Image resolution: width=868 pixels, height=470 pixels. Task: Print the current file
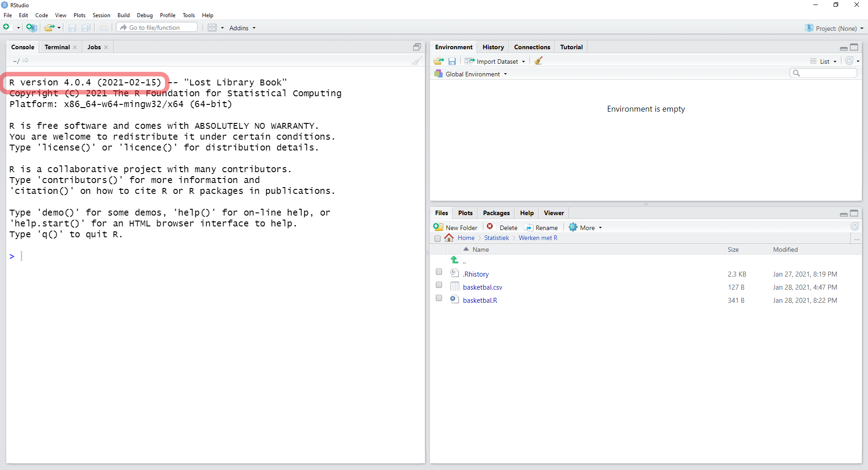pos(104,28)
